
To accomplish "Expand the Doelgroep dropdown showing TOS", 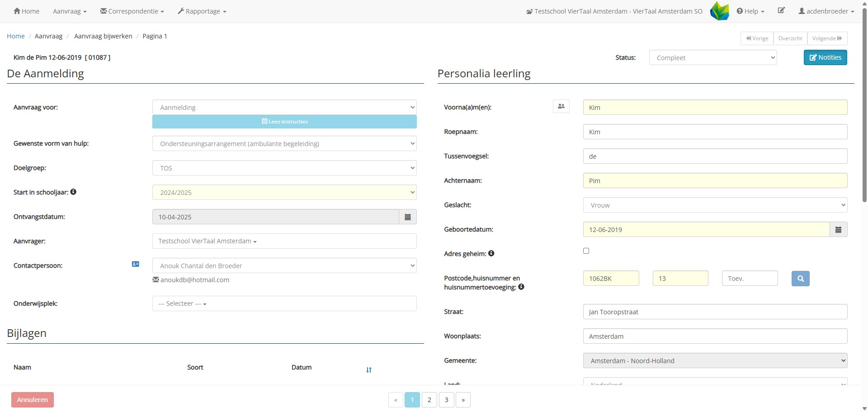I will 284,168.
